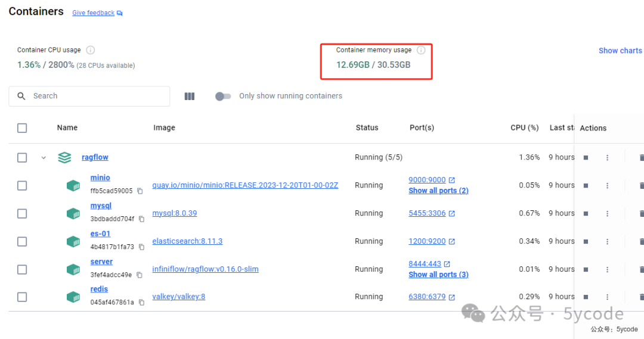Select the redis container checkbox
The image size is (644, 339).
22,297
